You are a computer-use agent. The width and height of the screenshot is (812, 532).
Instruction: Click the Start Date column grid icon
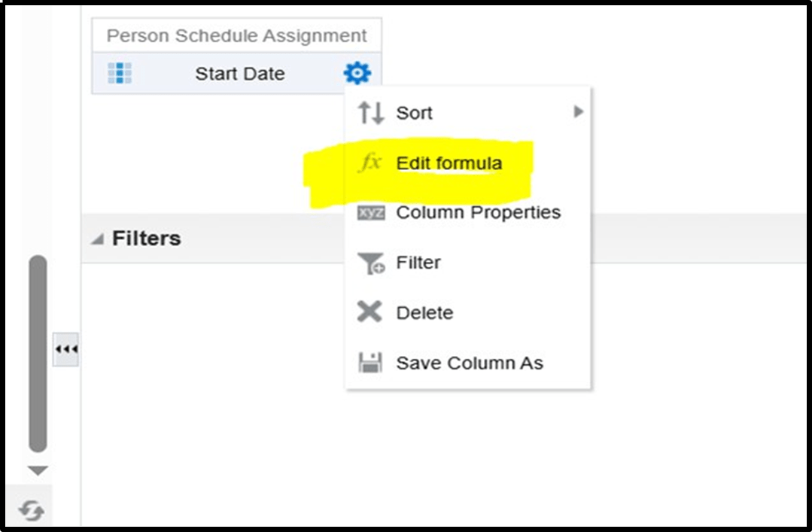[x=120, y=73]
